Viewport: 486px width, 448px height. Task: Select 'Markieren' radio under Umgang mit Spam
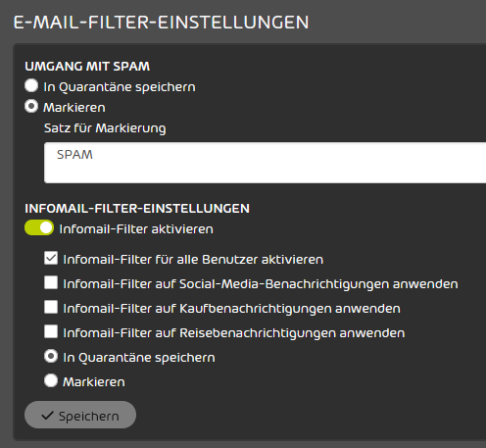coord(31,107)
